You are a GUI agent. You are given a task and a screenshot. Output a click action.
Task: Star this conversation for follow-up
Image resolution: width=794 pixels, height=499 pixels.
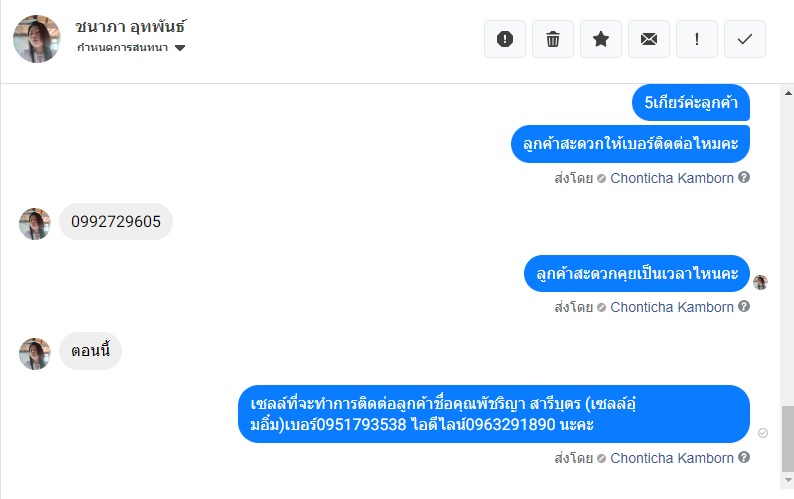point(601,39)
